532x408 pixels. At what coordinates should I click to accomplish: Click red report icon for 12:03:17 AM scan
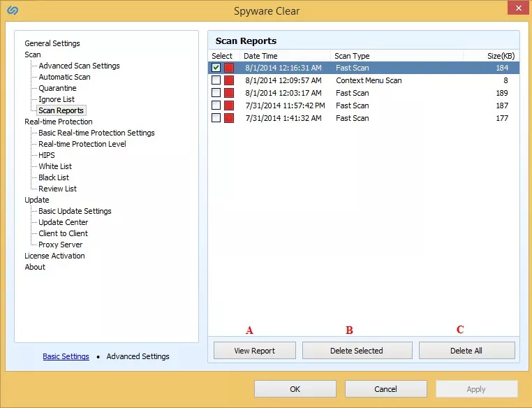pyautogui.click(x=229, y=93)
